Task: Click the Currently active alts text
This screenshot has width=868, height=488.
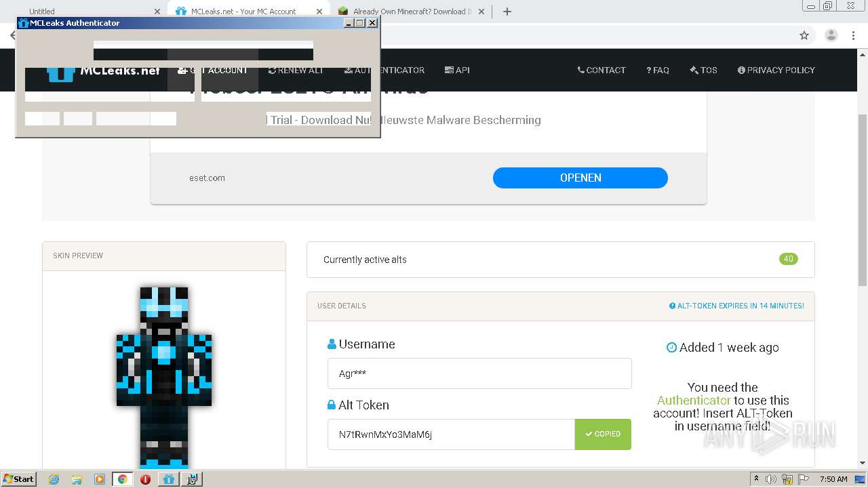Action: 365,260
